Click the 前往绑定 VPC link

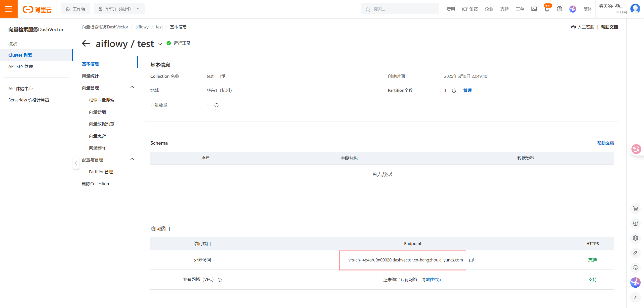coord(434,280)
